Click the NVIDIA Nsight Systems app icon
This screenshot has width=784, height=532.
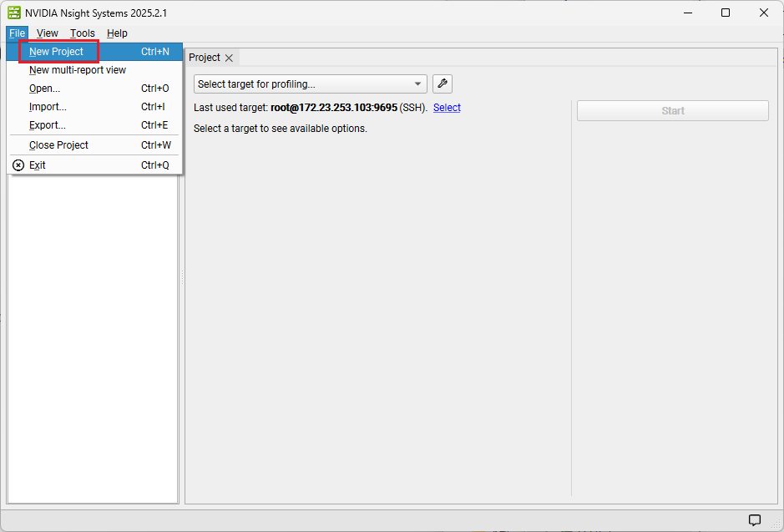[x=14, y=13]
